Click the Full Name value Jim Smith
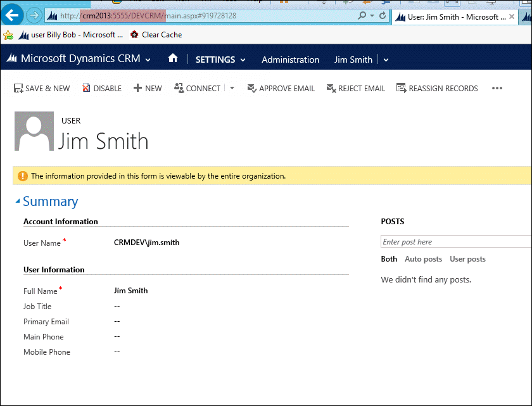 coord(130,291)
